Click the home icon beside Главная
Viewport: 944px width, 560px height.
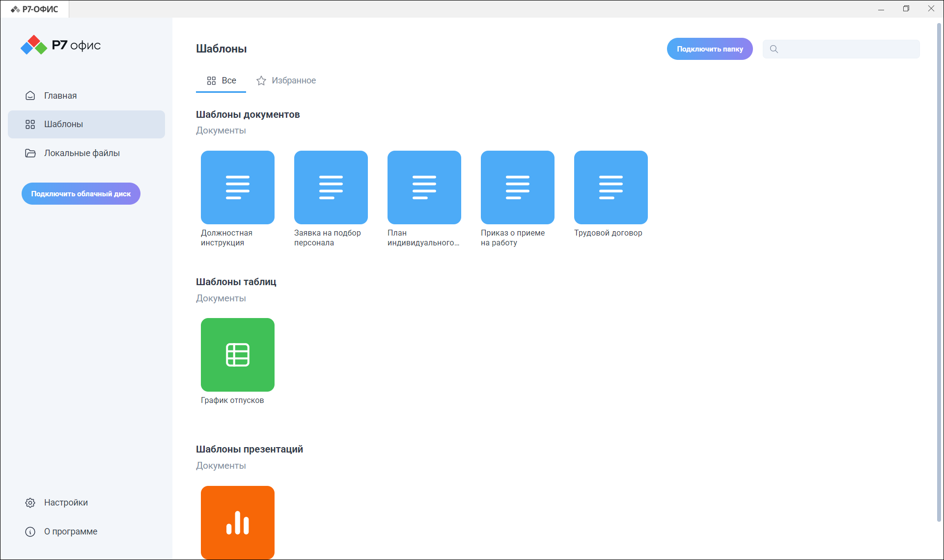point(30,96)
